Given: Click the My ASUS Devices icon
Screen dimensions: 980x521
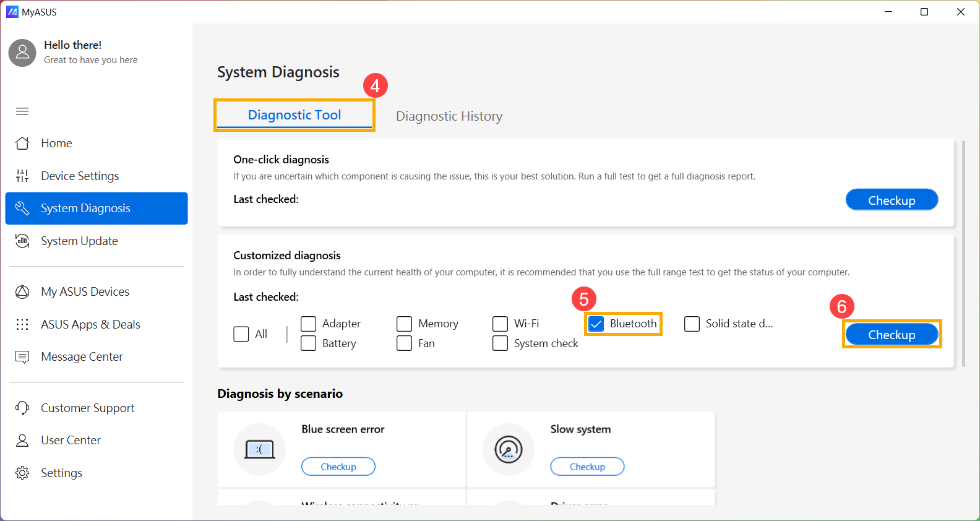Looking at the screenshot, I should (22, 291).
